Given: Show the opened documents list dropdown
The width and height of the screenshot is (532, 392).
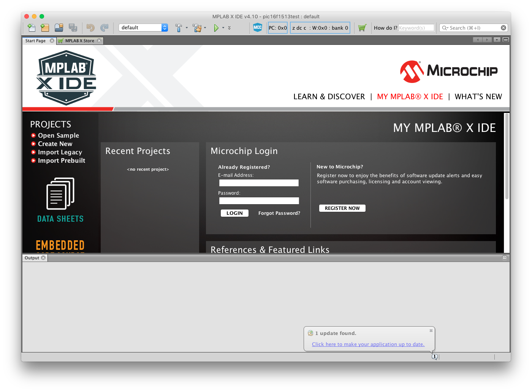Looking at the screenshot, I should pyautogui.click(x=497, y=40).
